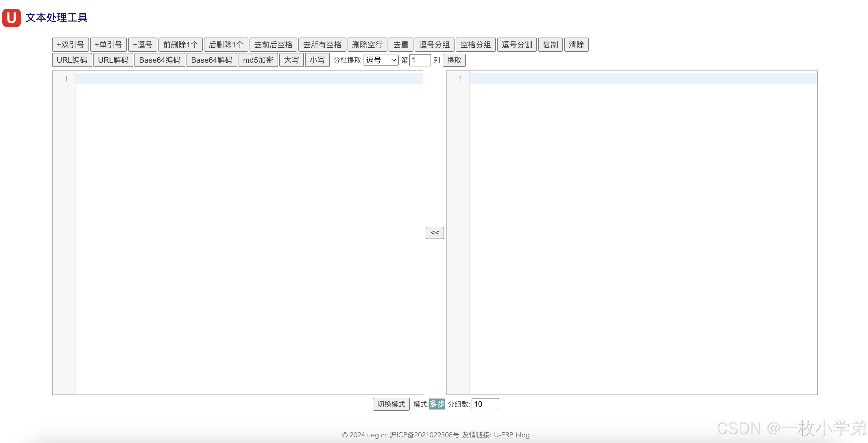Viewport: 868px width, 443px height.
Task: Click the << transfer arrow button
Action: (x=434, y=232)
